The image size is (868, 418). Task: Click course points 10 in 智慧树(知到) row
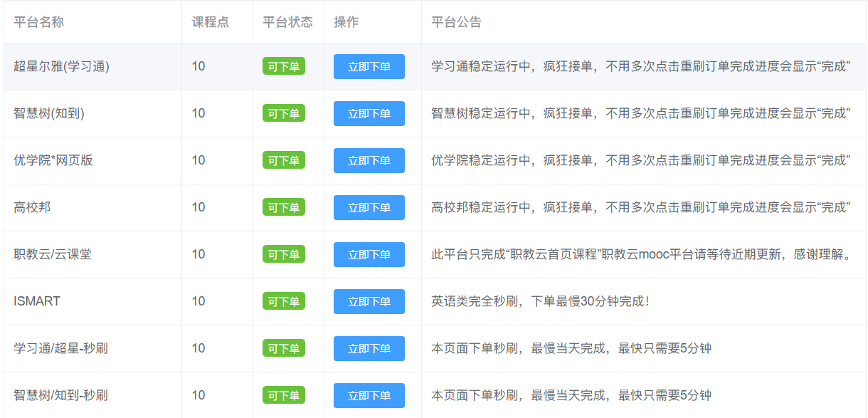tap(199, 113)
